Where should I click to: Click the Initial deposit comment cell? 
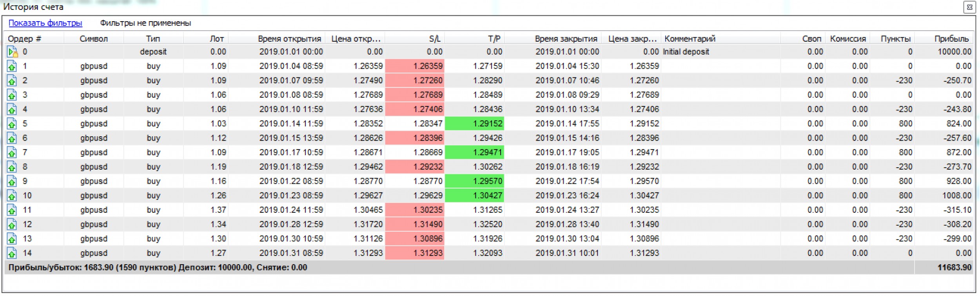pos(686,52)
